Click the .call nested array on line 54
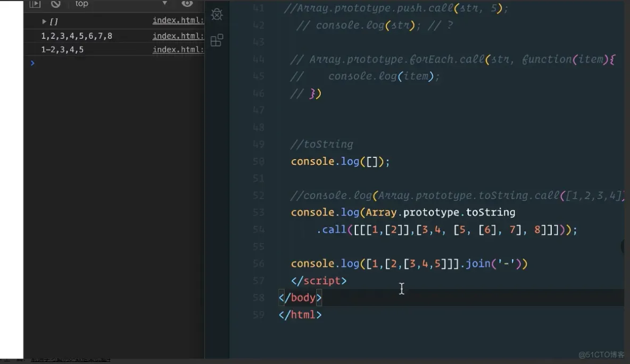The width and height of the screenshot is (630, 364). (447, 230)
